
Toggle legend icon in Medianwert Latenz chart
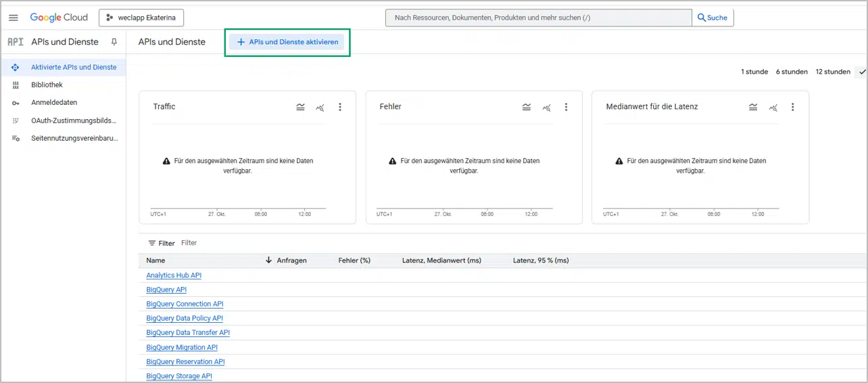coord(752,107)
